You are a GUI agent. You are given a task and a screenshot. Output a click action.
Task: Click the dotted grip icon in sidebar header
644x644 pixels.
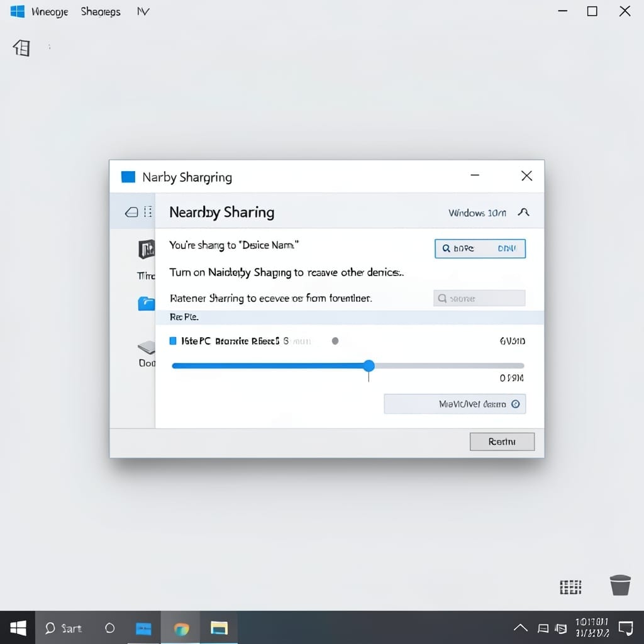(148, 211)
